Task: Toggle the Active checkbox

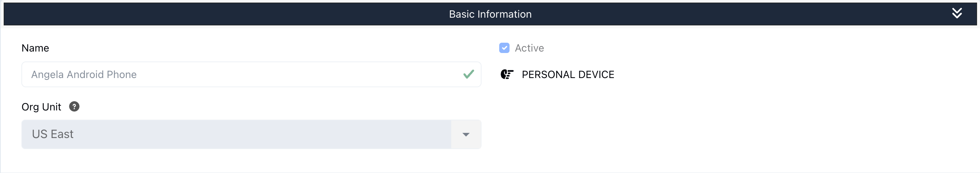Action: tap(504, 48)
